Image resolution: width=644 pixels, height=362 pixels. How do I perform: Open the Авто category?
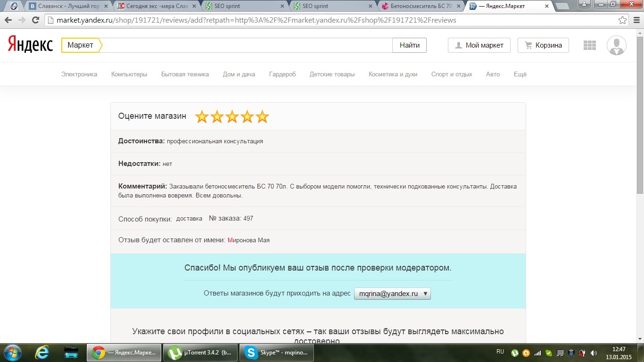(493, 74)
